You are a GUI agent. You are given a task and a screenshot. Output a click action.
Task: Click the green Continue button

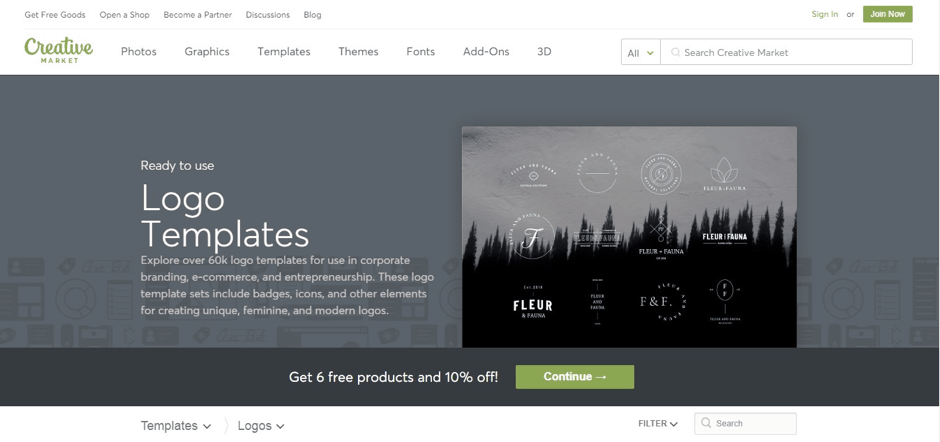[574, 377]
